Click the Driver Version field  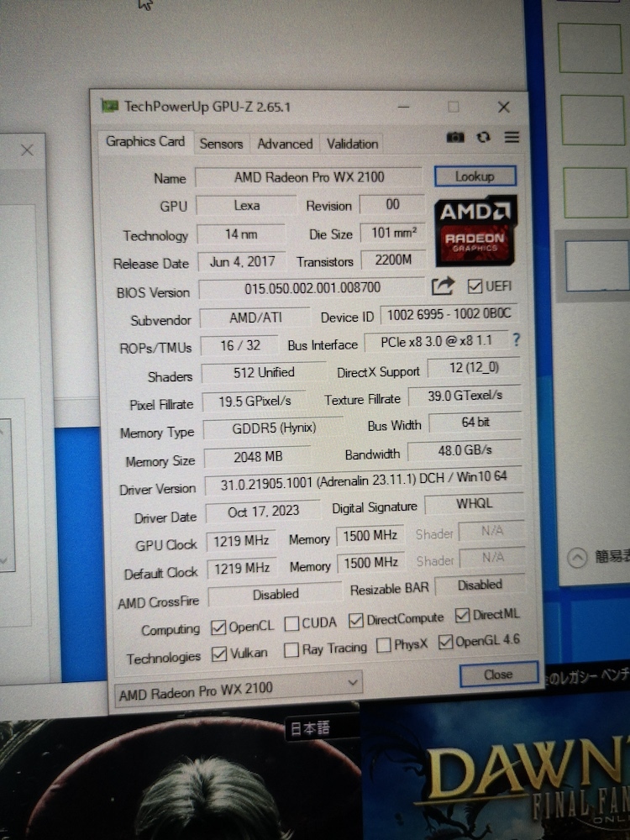point(364,480)
